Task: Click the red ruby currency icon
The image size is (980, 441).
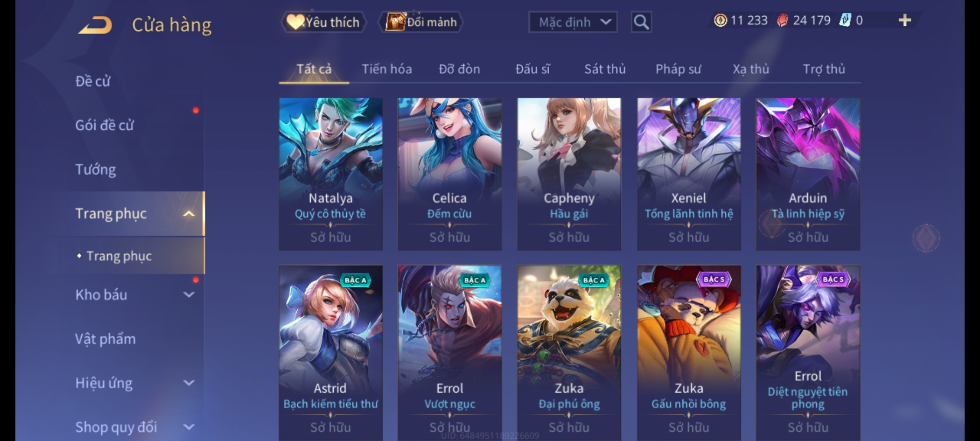Action: coord(782,20)
